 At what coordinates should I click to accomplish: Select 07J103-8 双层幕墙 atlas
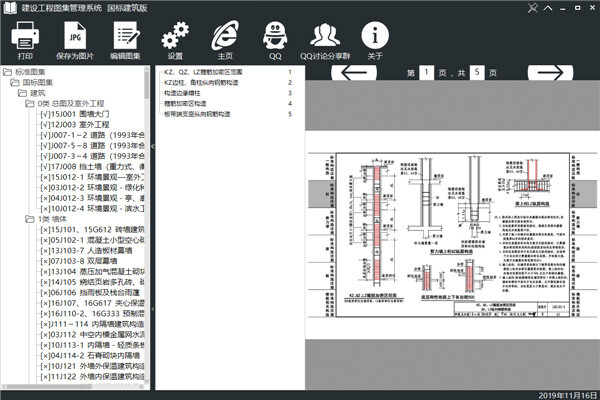pyautogui.click(x=78, y=261)
